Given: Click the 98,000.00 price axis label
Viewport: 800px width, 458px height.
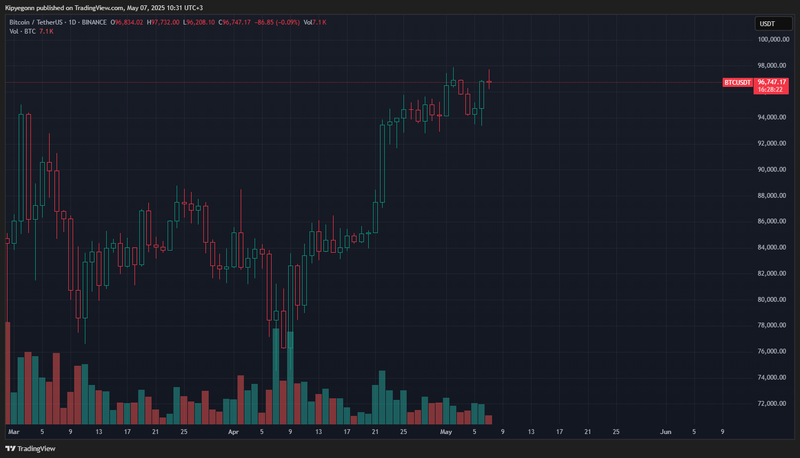Looking at the screenshot, I should pyautogui.click(x=772, y=65).
